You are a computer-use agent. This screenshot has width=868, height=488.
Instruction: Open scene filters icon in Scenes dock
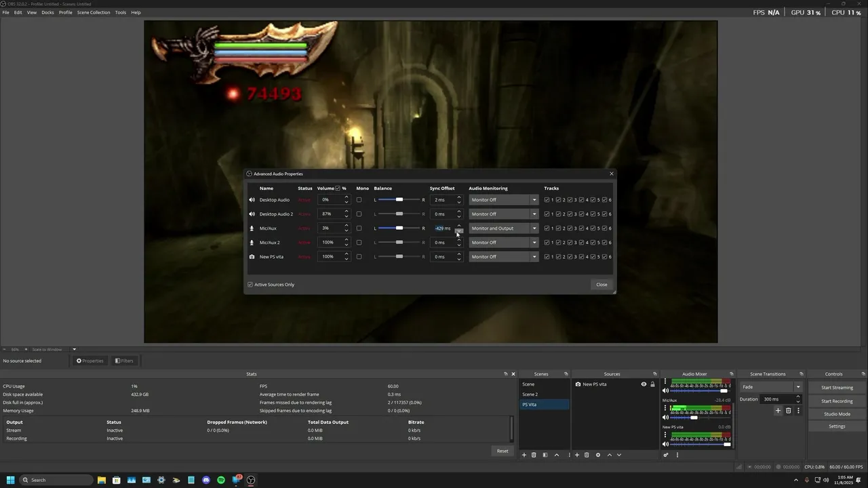coord(545,455)
